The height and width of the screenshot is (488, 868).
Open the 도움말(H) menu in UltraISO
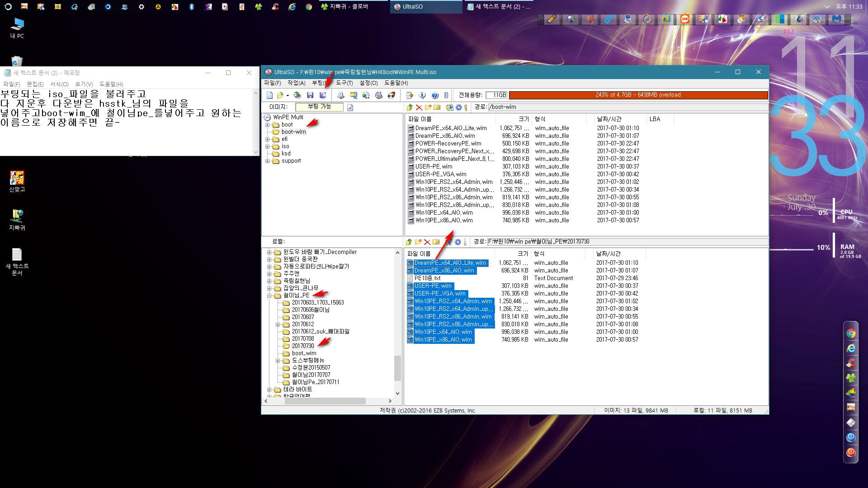tap(396, 83)
